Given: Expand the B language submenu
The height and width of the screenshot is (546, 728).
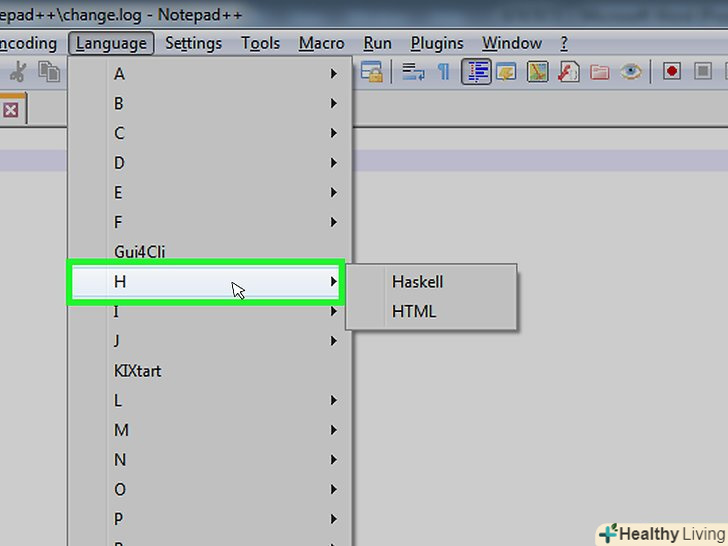Looking at the screenshot, I should point(210,104).
